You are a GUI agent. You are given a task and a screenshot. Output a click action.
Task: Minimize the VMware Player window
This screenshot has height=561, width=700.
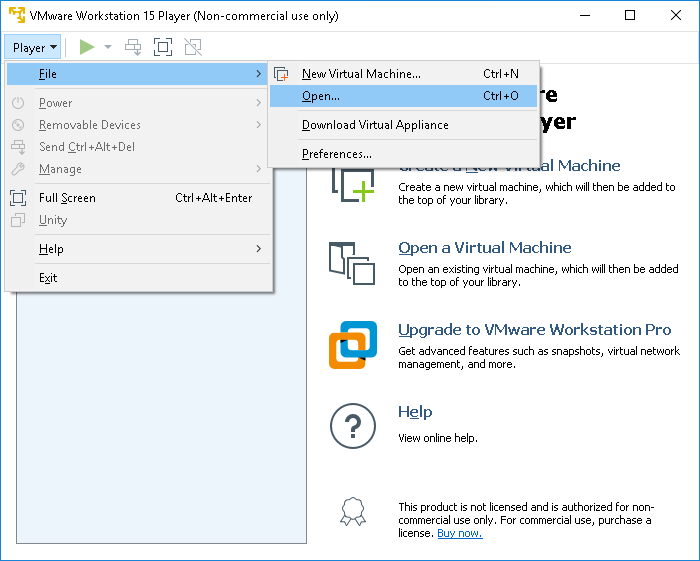point(585,15)
